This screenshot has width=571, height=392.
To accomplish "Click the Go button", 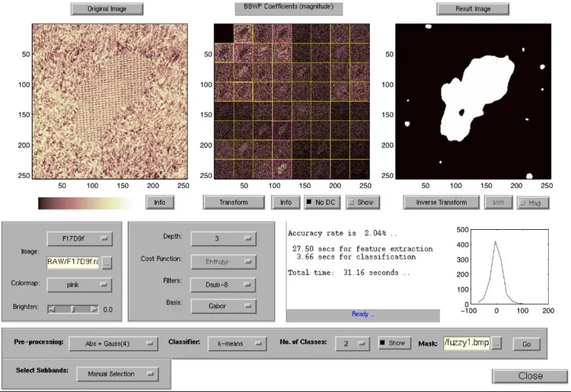I will [x=525, y=343].
